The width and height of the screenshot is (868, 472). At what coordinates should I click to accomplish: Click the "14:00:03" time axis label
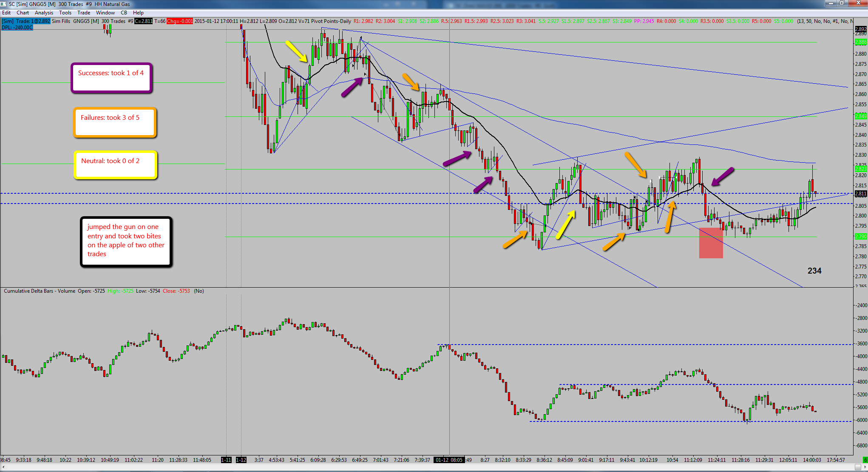coord(812,460)
